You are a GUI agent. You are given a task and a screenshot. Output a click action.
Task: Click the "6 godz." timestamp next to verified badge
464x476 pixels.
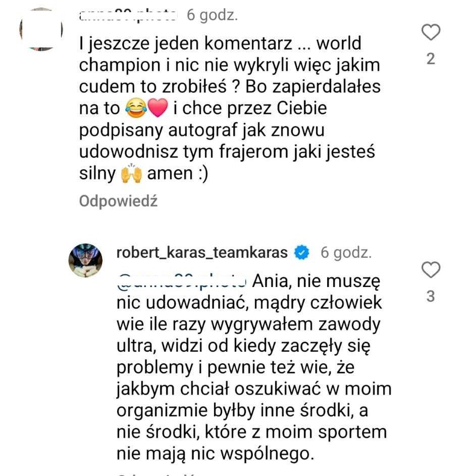click(347, 252)
